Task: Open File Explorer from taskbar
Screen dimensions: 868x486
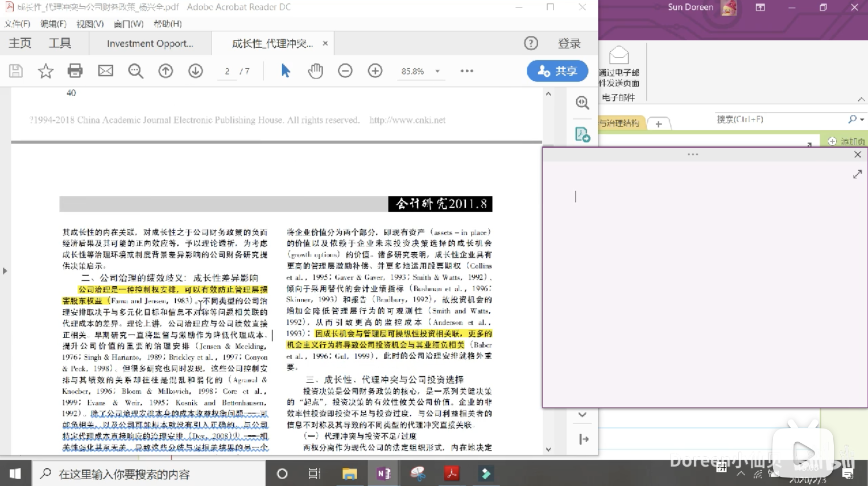Action: coord(349,473)
